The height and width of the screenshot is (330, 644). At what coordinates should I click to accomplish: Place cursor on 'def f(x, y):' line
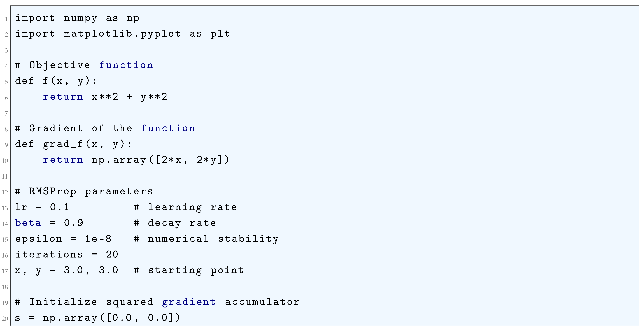(x=56, y=81)
